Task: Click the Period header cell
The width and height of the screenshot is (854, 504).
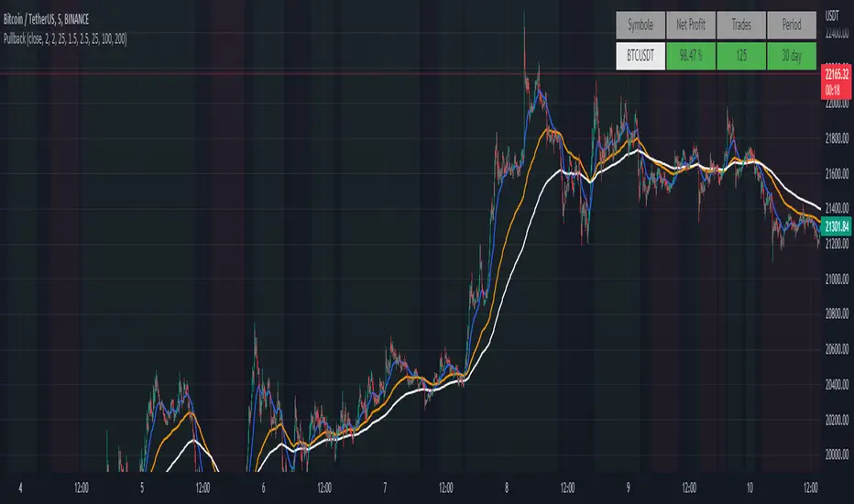Action: coord(792,25)
